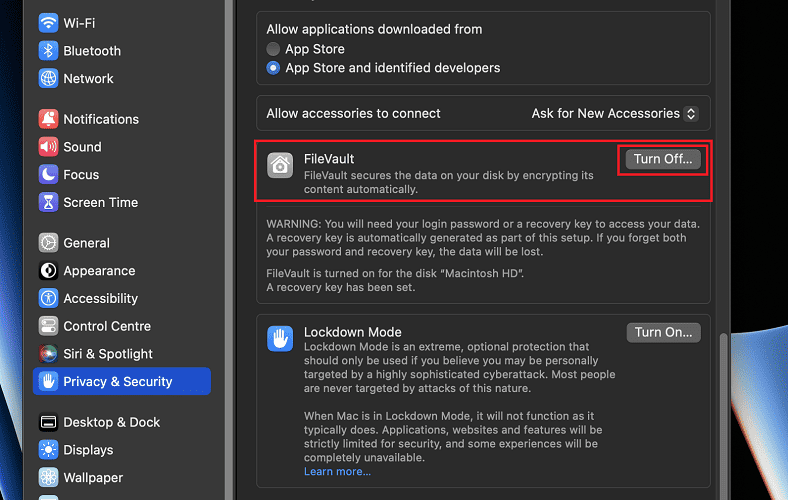The width and height of the screenshot is (788, 500).
Task: Select App Store and identified developers option
Action: point(273,68)
